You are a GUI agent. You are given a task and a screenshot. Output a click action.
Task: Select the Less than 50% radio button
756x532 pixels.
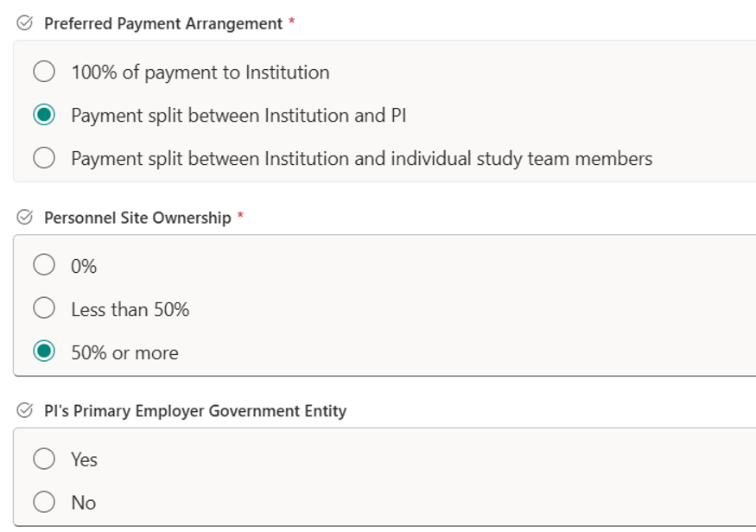pyautogui.click(x=44, y=307)
